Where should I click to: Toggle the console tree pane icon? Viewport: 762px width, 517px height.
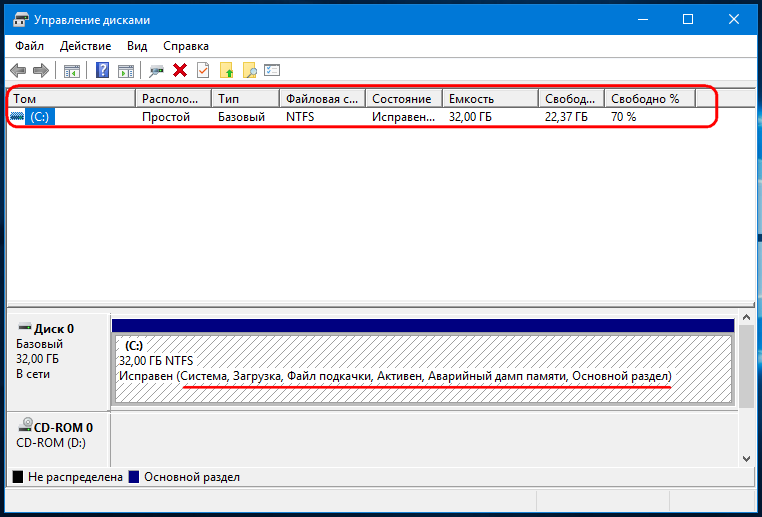tap(72, 71)
